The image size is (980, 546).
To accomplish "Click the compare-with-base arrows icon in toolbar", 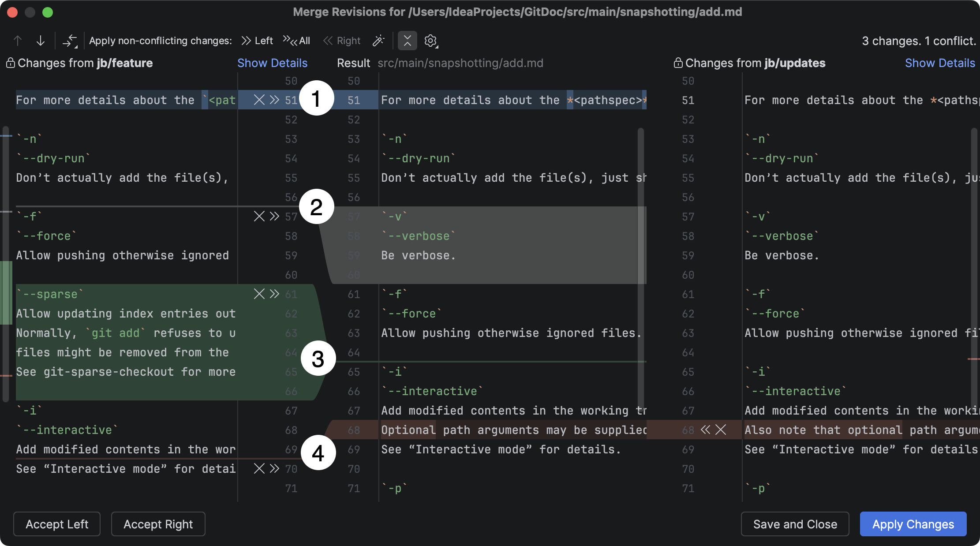I will click(x=70, y=41).
